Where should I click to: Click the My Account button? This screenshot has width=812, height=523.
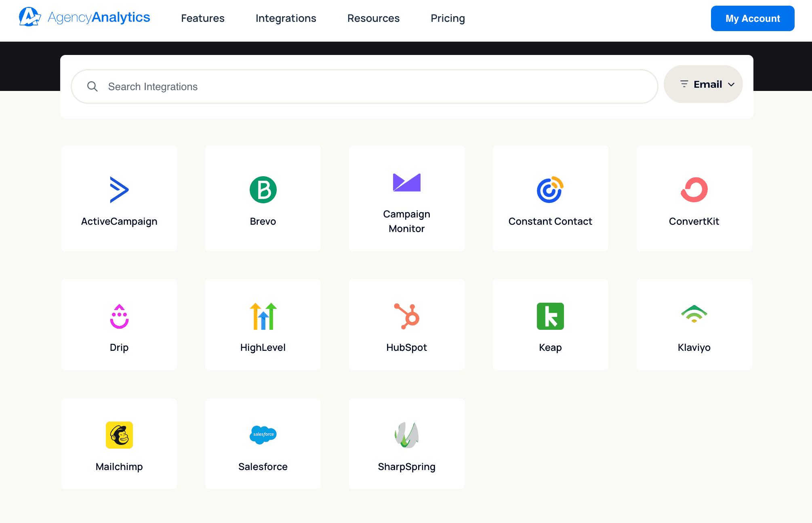(x=752, y=18)
